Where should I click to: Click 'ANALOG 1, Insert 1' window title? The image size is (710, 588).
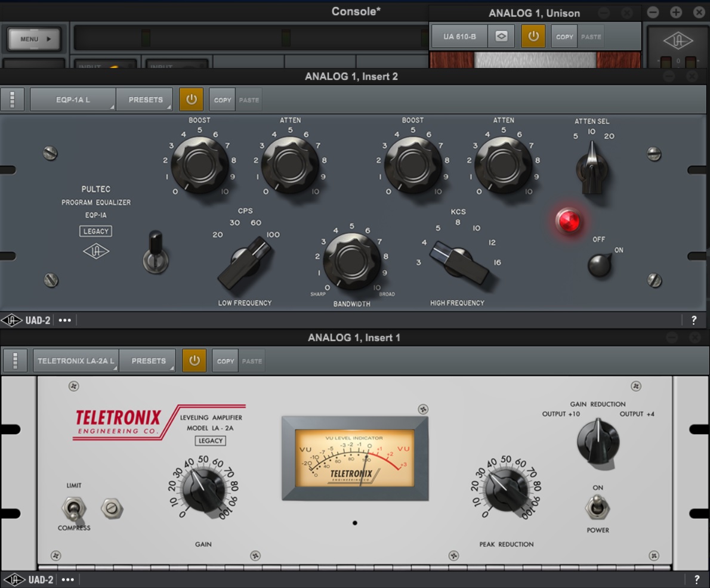click(354, 338)
